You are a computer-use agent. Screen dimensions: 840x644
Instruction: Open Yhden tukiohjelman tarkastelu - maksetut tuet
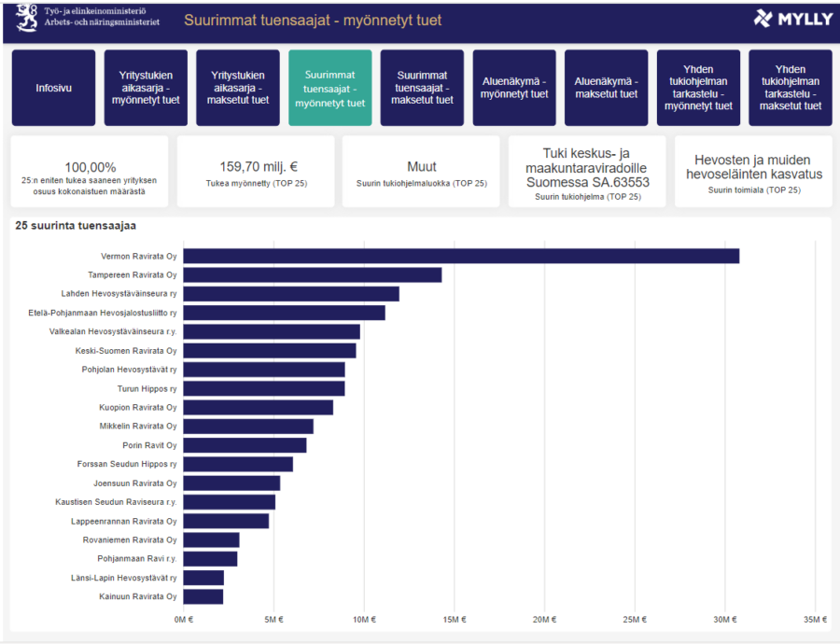coord(791,88)
